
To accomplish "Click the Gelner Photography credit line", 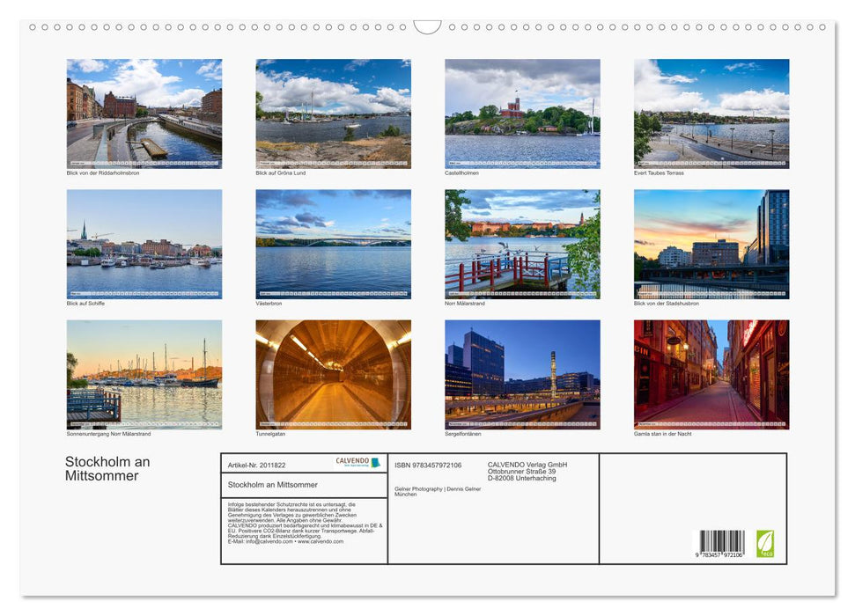I will click(x=437, y=489).
